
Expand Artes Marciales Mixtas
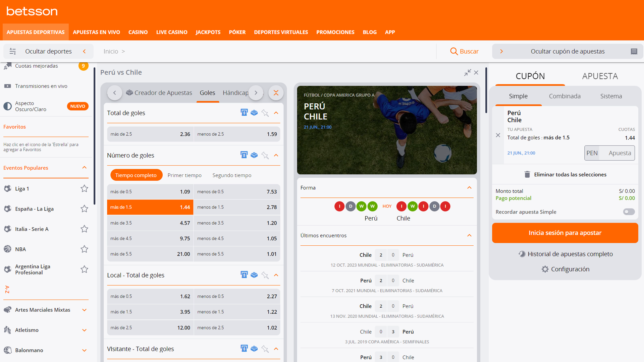84,310
